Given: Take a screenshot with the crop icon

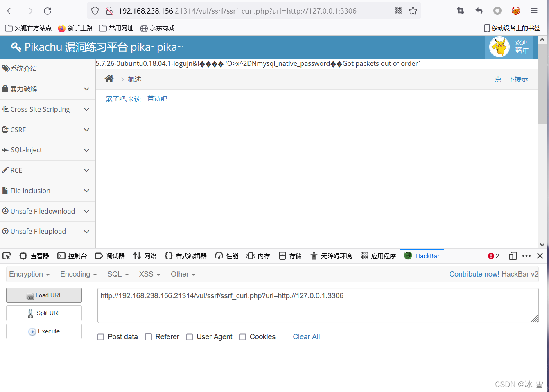Looking at the screenshot, I should click(461, 11).
